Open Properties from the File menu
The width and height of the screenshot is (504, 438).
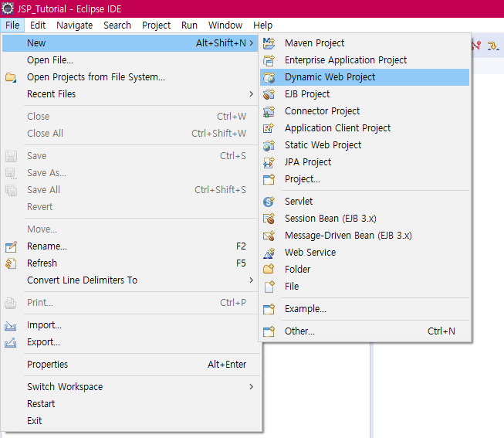point(130,365)
